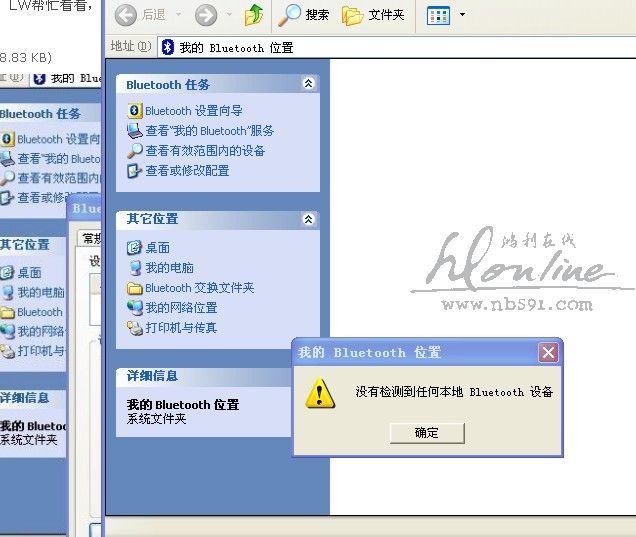Open the 搜索 search tool
This screenshot has height=537, width=636.
pos(304,15)
